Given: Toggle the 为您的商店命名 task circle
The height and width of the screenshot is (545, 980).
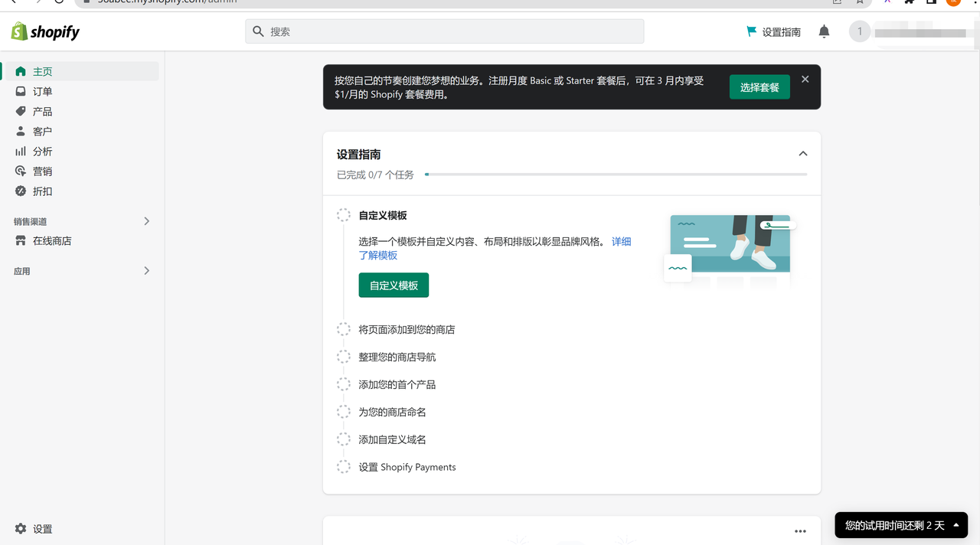Looking at the screenshot, I should tap(344, 412).
